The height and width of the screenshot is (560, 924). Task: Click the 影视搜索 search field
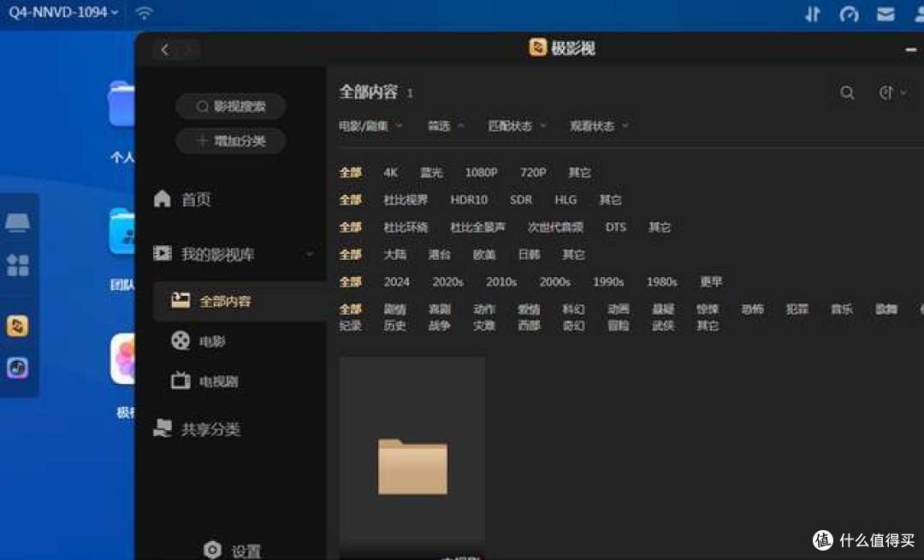pos(231,106)
